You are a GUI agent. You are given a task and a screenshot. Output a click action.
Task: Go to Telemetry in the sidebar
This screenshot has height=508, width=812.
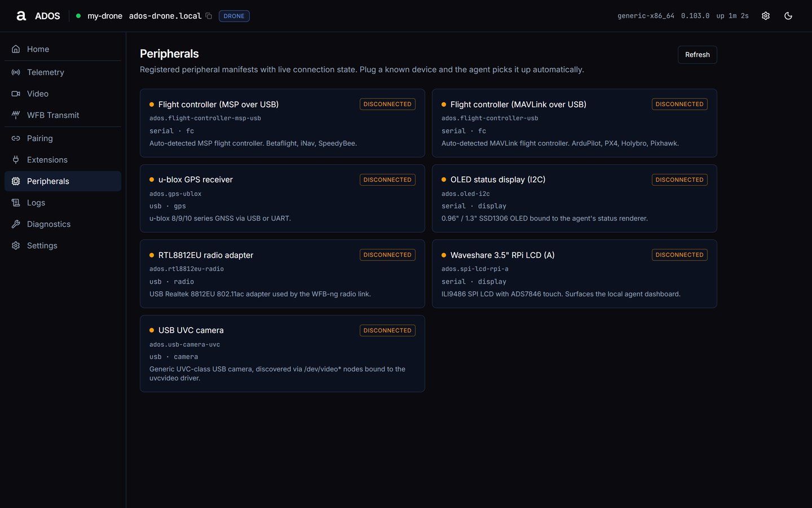(63, 72)
